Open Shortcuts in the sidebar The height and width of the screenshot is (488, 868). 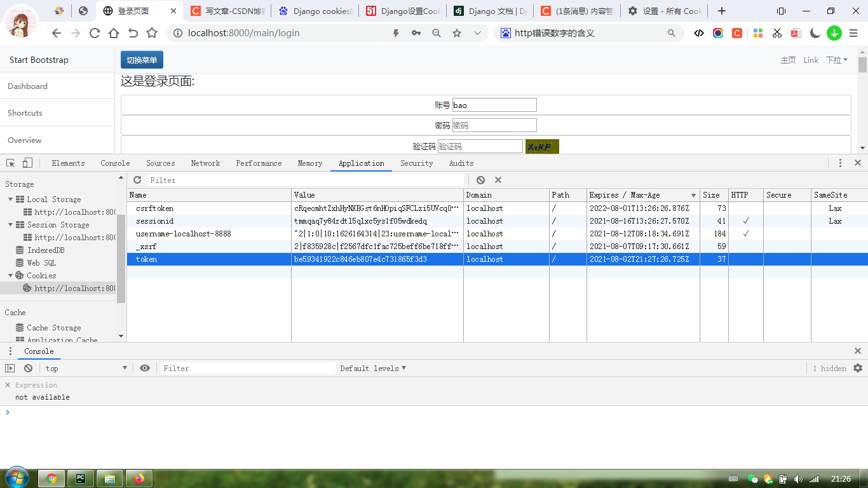(x=57, y=112)
